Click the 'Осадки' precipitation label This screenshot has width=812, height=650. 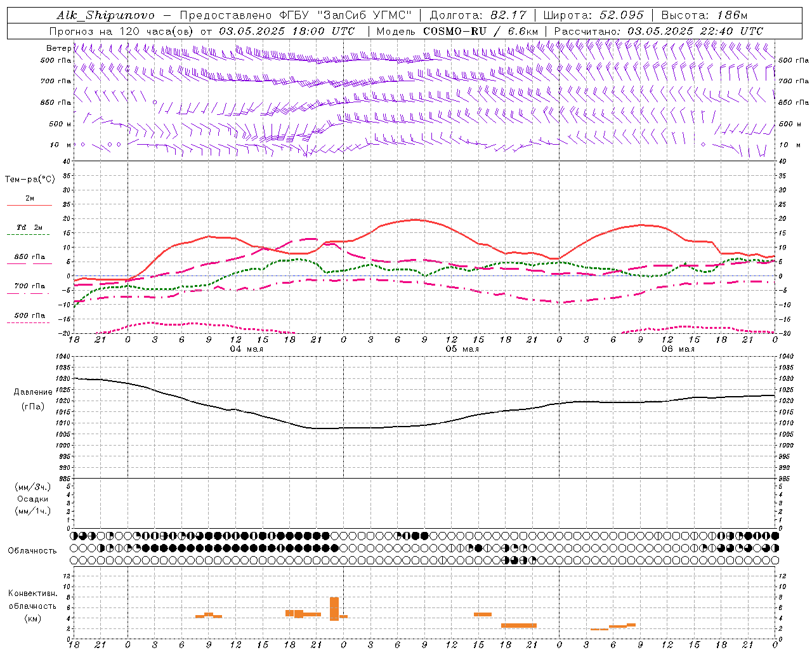pos(33,499)
